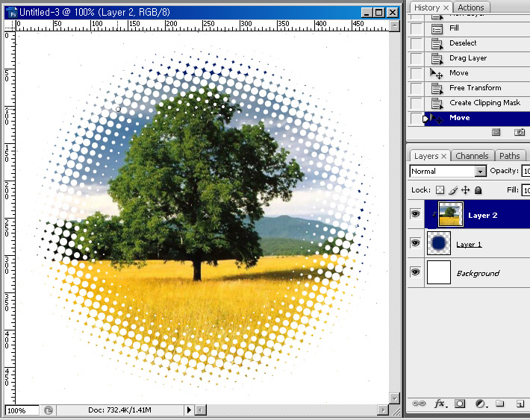This screenshot has width=530, height=420.
Task: Select the highlighted Move history state
Action: pos(477,119)
